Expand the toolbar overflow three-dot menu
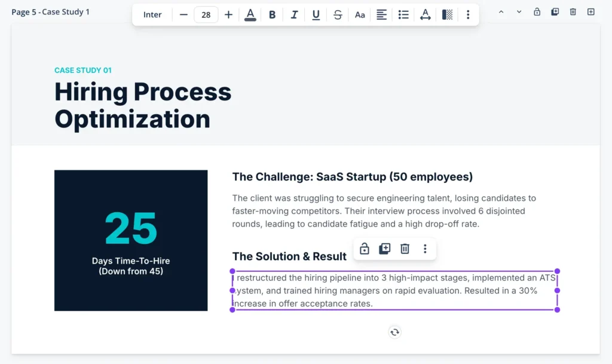Viewport: 612px width, 364px height. [x=468, y=14]
